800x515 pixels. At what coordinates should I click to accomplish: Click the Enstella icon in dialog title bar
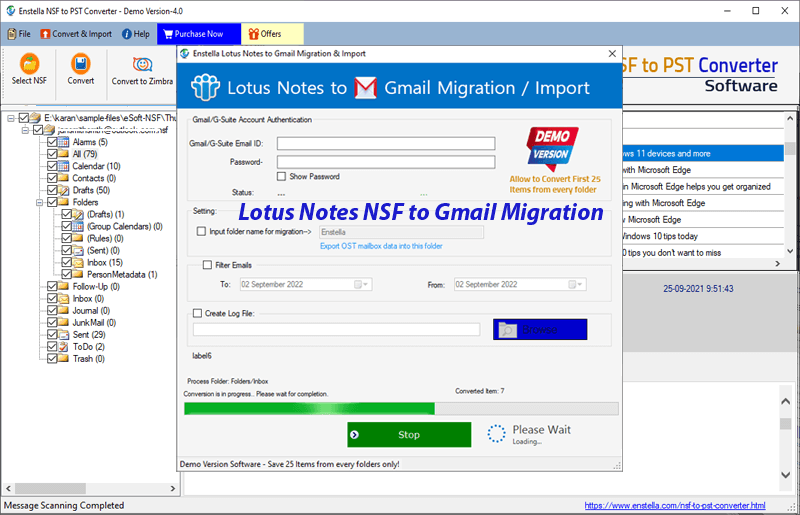point(185,54)
